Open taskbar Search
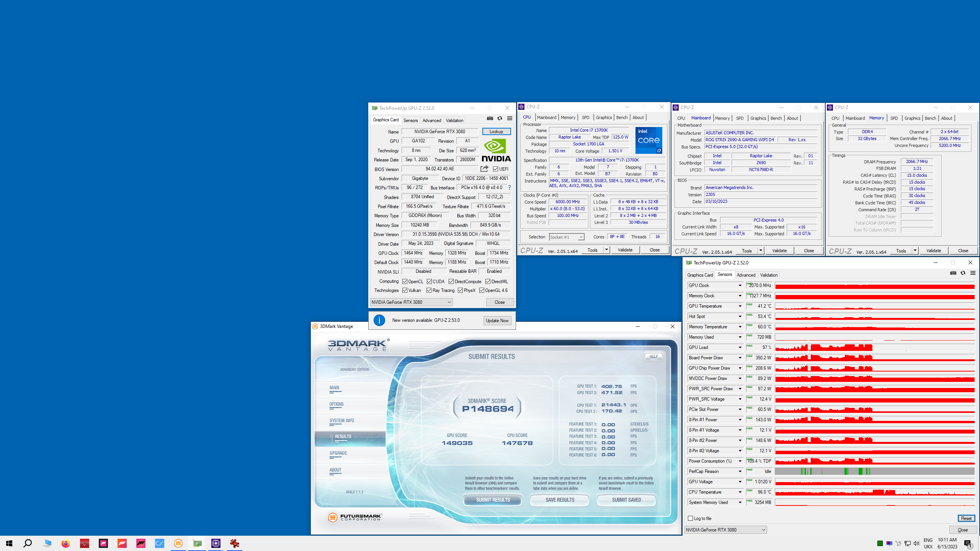The height and width of the screenshot is (551, 980). [28, 543]
